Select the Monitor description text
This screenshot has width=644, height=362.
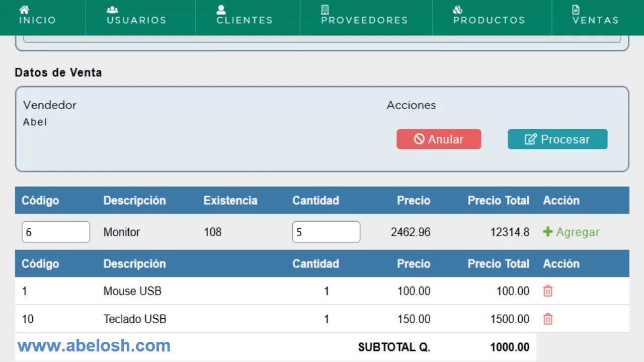[x=122, y=232]
